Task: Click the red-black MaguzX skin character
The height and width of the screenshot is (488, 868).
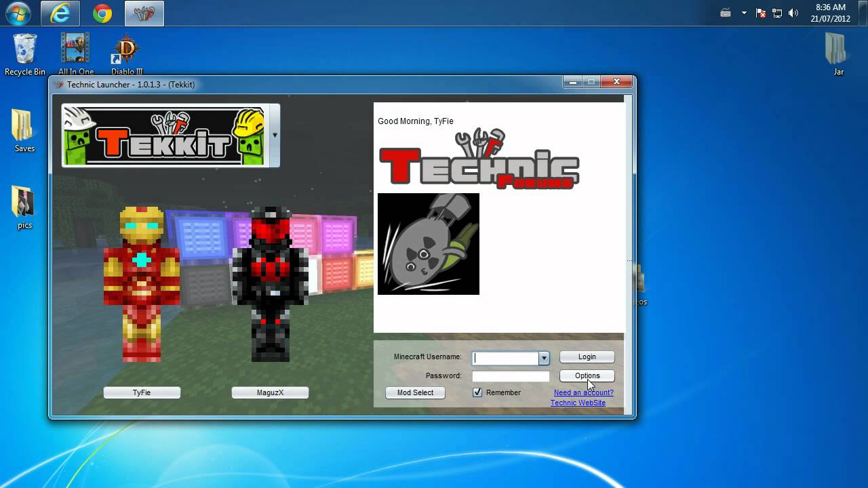Action: 271,284
